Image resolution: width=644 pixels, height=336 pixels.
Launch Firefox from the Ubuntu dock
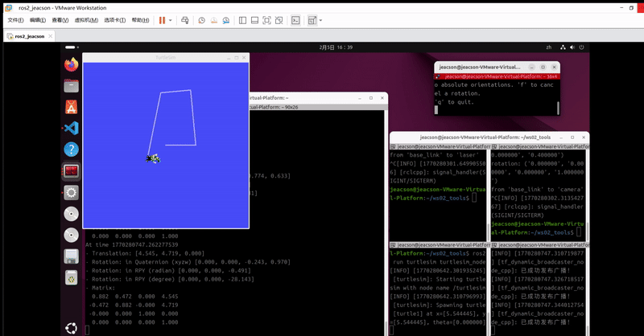[71, 64]
